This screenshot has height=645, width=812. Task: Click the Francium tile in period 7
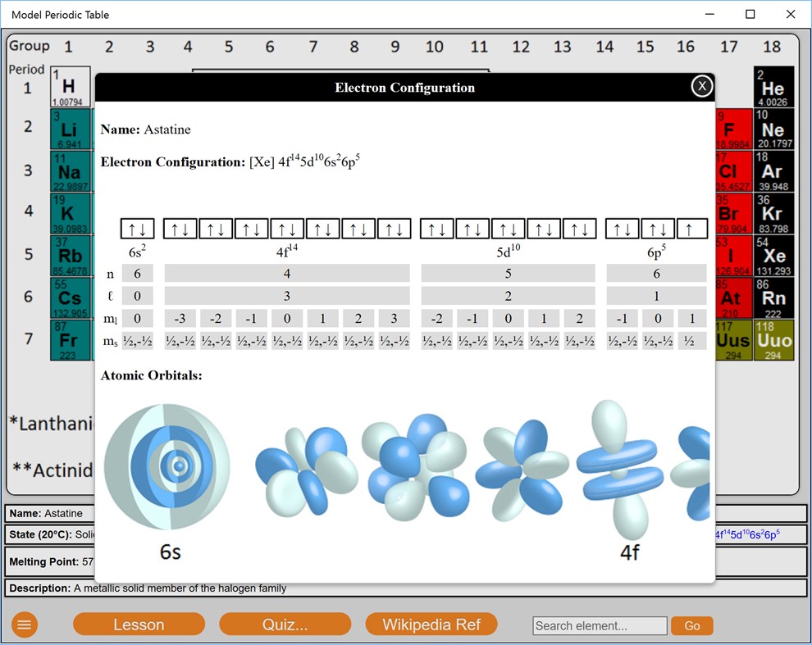point(70,337)
